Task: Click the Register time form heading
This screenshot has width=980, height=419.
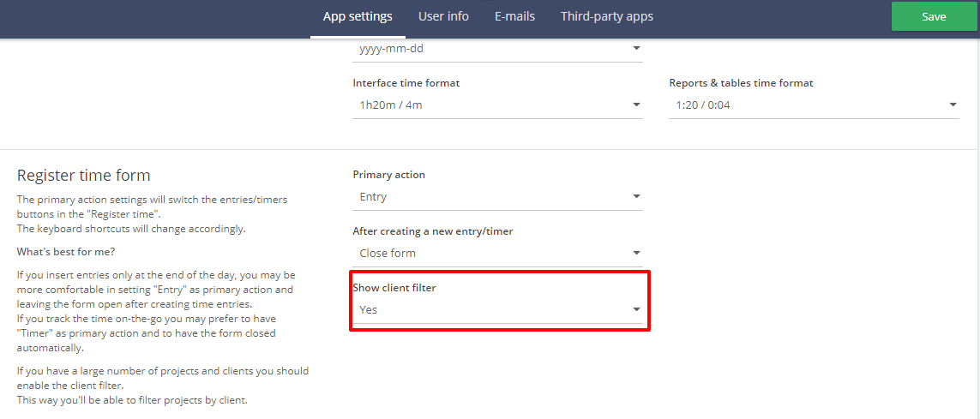Action: tap(84, 176)
